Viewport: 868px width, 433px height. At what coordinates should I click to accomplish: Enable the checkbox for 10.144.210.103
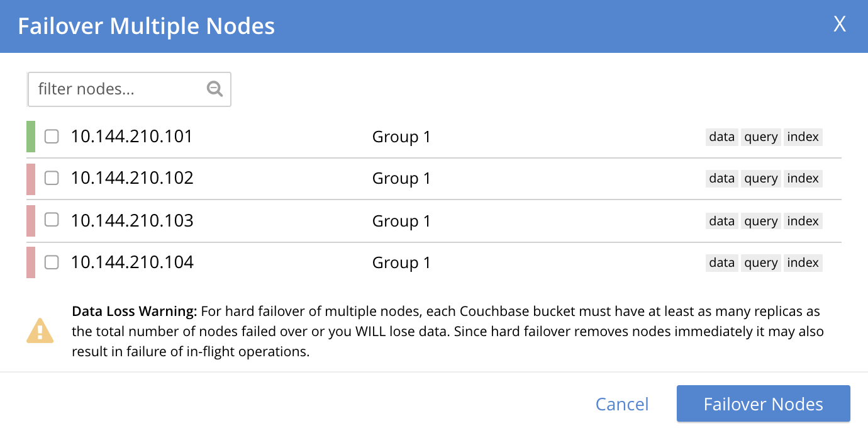[51, 220]
